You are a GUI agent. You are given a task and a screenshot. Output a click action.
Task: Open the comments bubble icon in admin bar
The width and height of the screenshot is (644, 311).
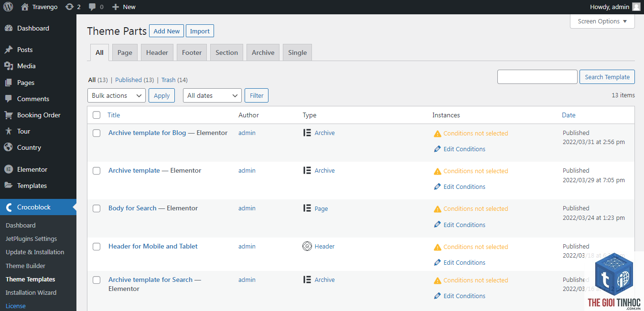point(93,7)
